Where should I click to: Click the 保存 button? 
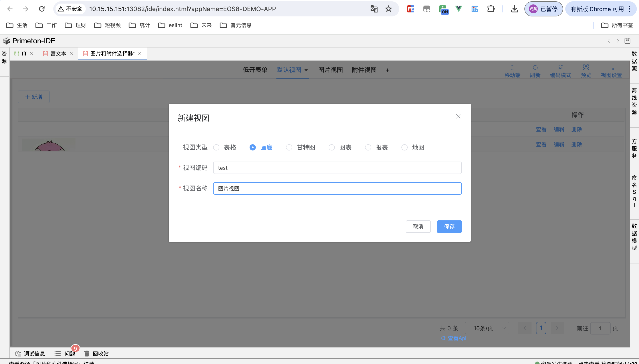tap(449, 226)
